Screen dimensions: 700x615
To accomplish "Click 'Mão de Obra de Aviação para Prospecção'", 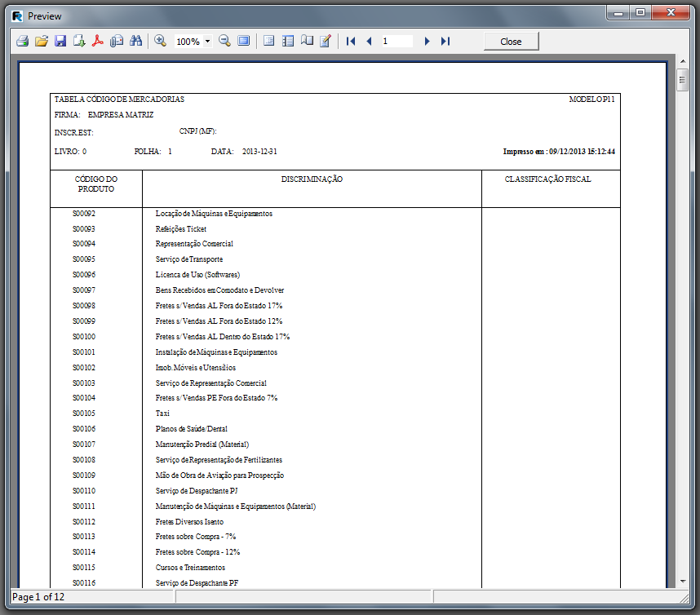I will click(x=219, y=476).
